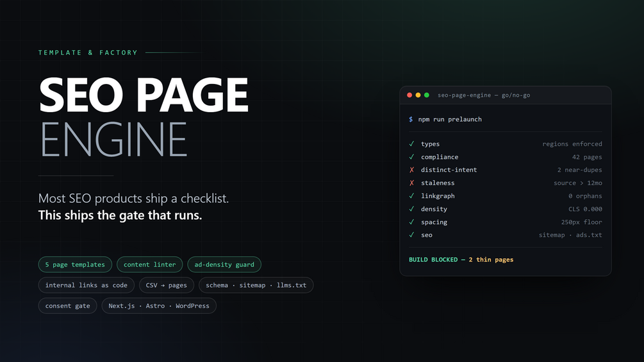Screen dimensions: 644x362
Task: Click the 'TEMPLATE & FACTORY' eyebrow label
Action: [x=88, y=53]
